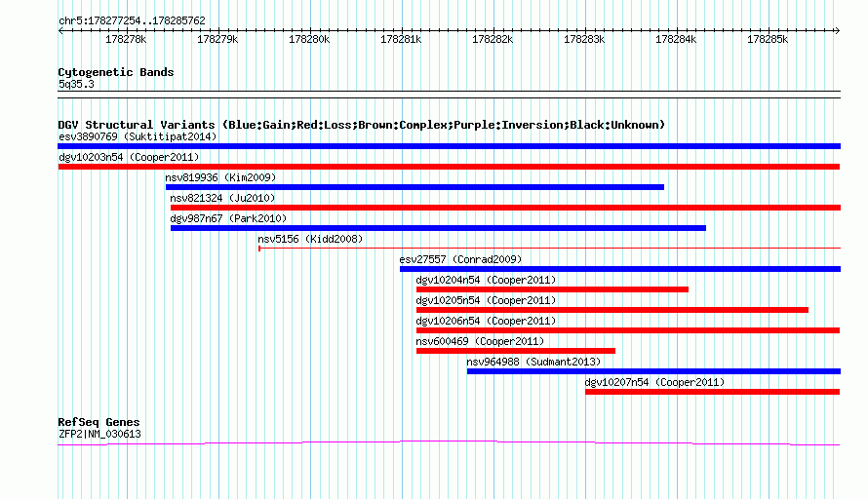Screen dimensions: 868x499
Task: Select the dgv10203n54 red loss bar
Action: (x=449, y=167)
